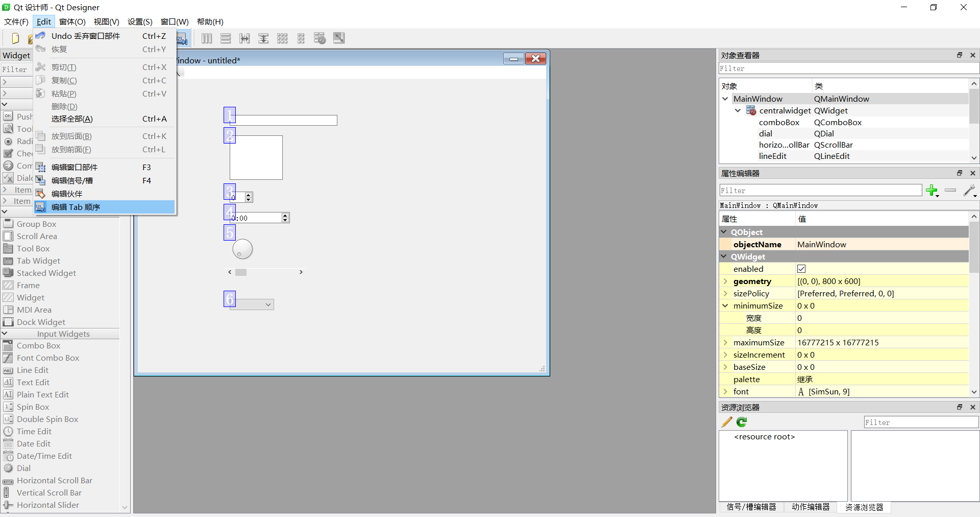
Task: Click the green reload resources icon
Action: 742,422
